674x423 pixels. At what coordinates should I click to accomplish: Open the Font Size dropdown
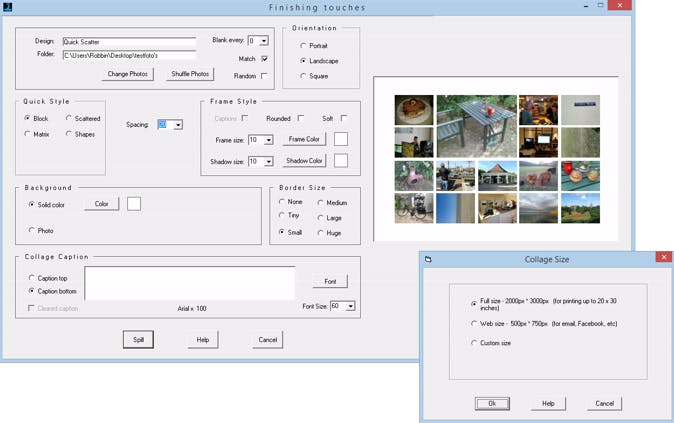coord(350,306)
